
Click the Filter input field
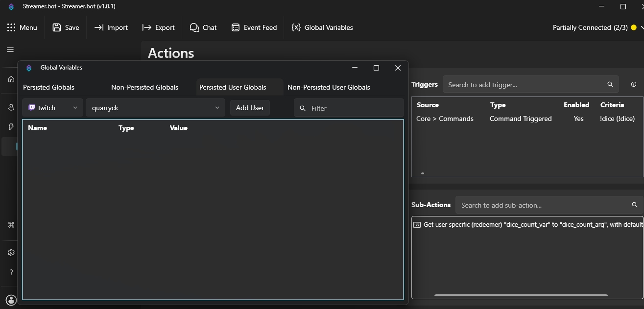(353, 108)
